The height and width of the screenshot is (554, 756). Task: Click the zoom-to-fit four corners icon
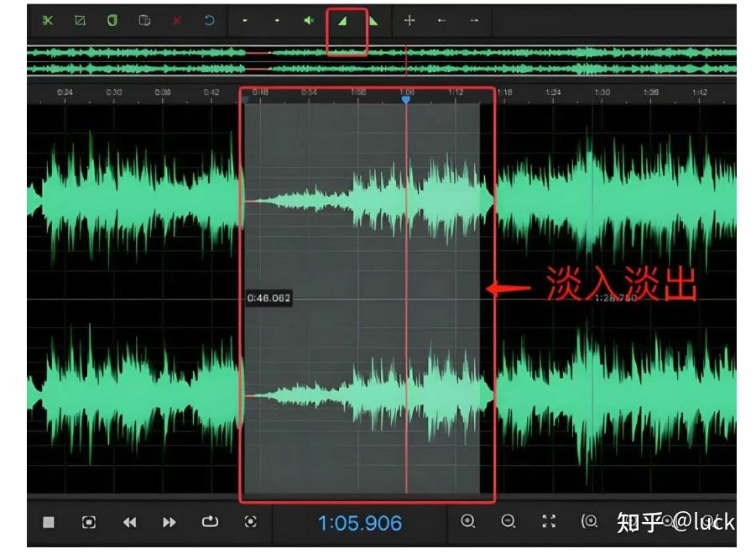(549, 521)
